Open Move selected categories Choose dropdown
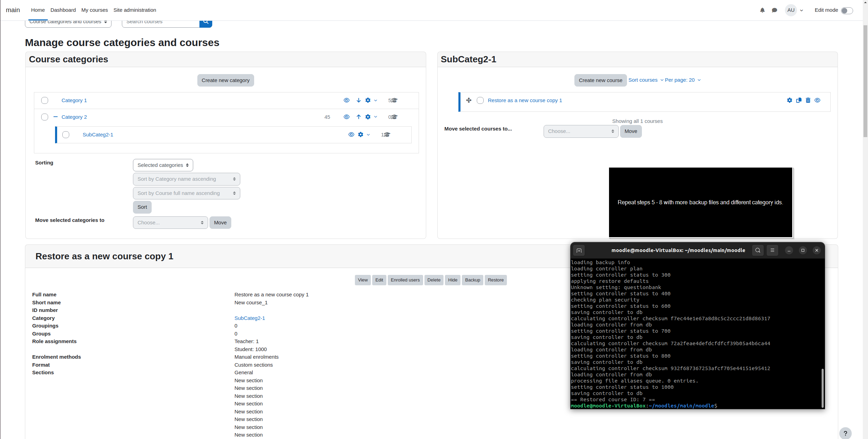 [170, 223]
